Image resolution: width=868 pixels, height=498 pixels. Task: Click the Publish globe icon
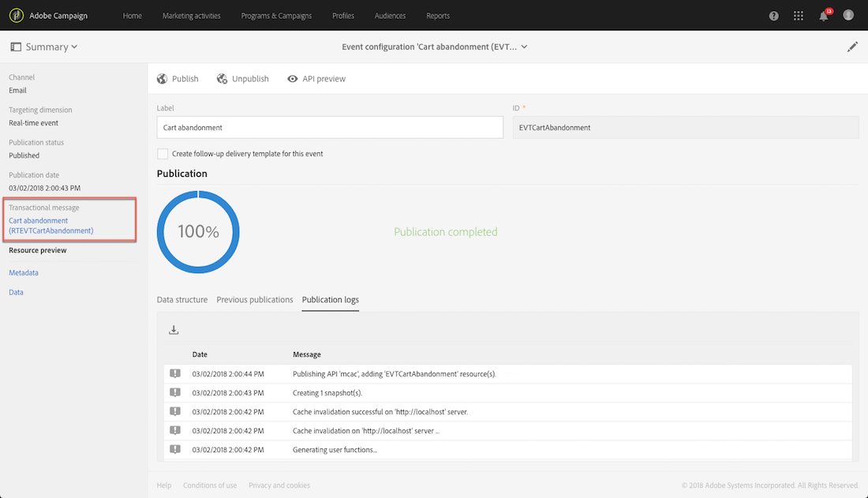(x=163, y=79)
